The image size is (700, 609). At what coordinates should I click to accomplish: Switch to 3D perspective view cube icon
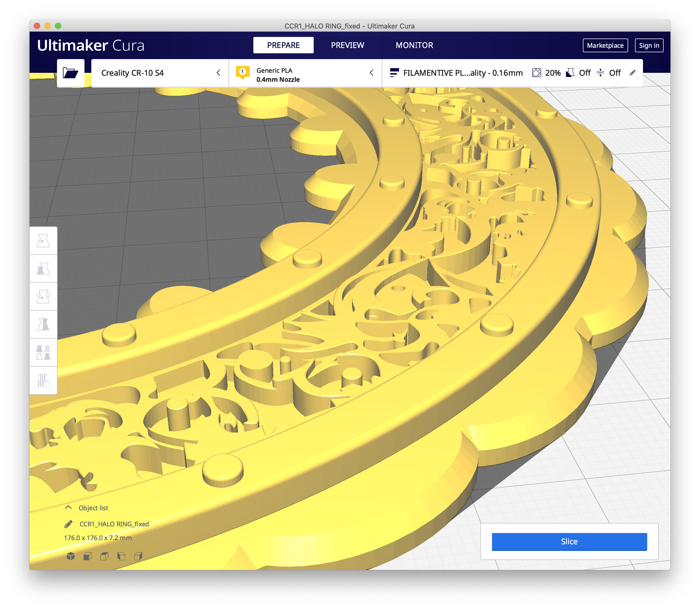[71, 556]
